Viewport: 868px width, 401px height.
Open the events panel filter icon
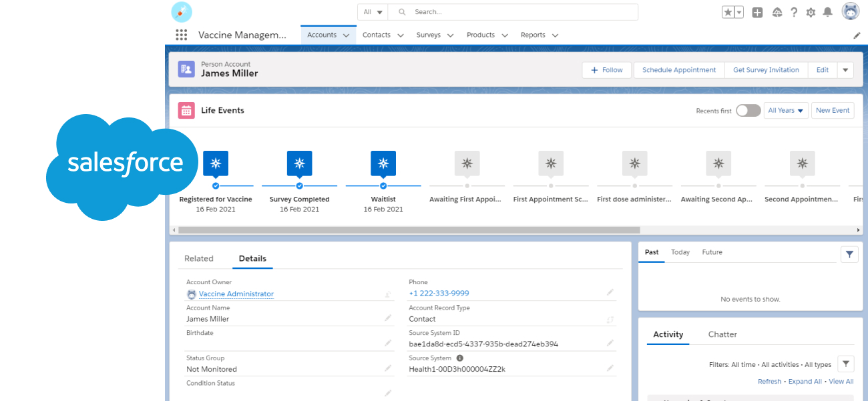coord(849,254)
